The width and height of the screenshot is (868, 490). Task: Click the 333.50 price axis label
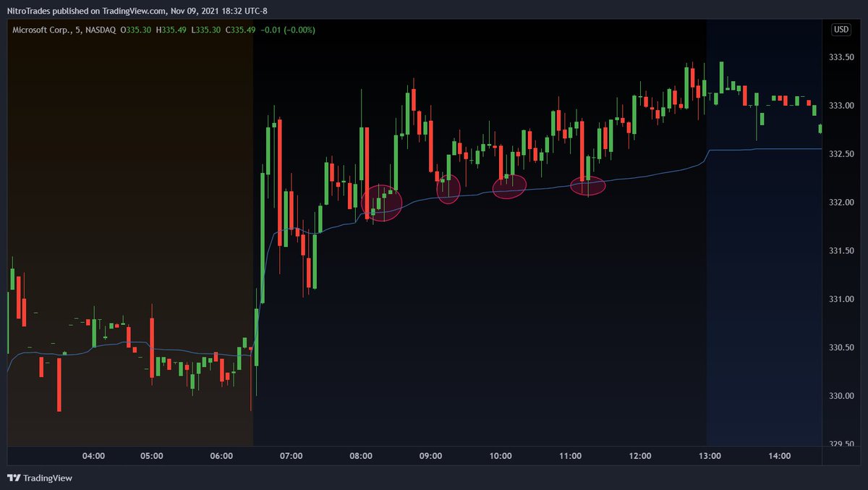click(x=842, y=57)
